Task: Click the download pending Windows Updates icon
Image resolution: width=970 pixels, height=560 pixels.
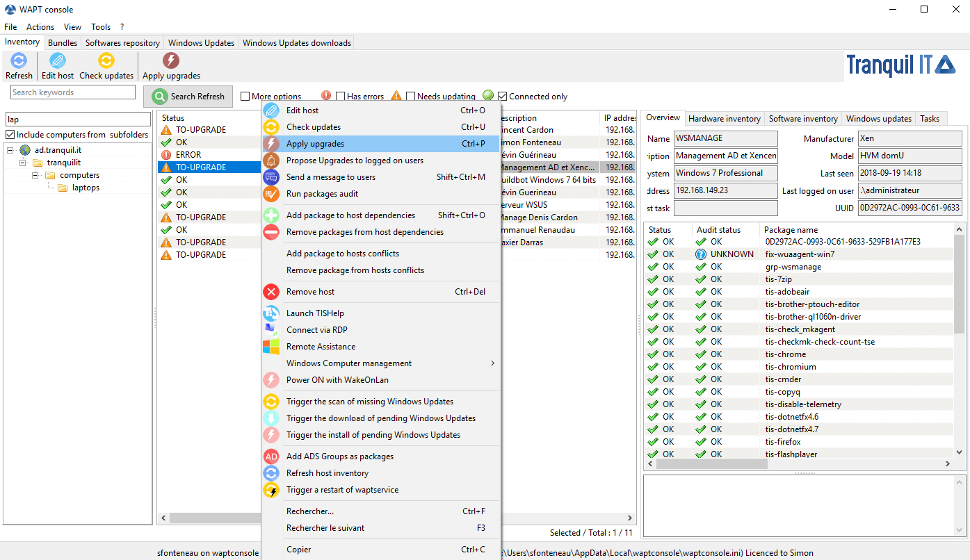Action: [271, 418]
